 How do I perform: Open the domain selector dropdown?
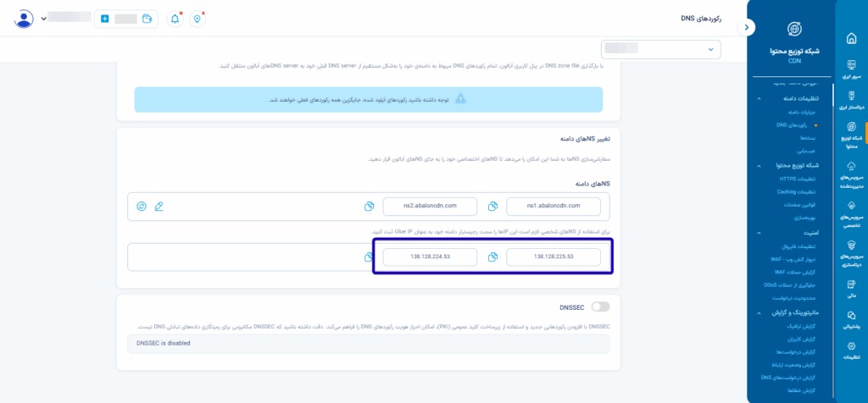pyautogui.click(x=661, y=49)
